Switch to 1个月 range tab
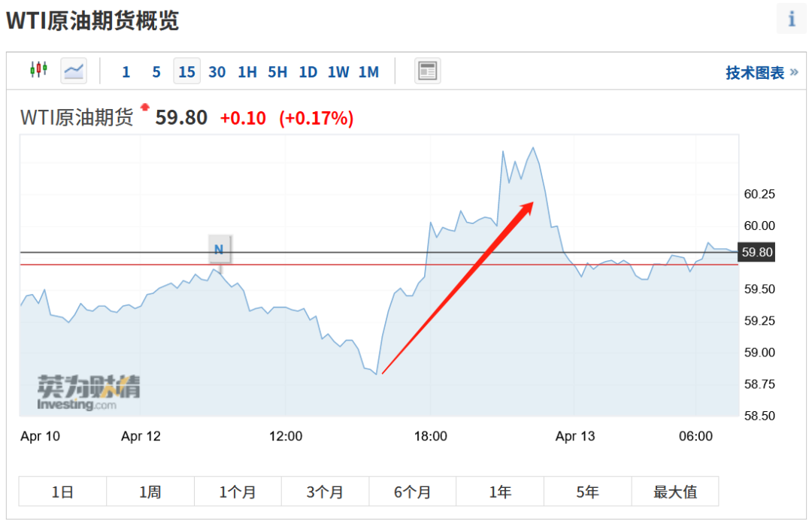 pos(238,492)
